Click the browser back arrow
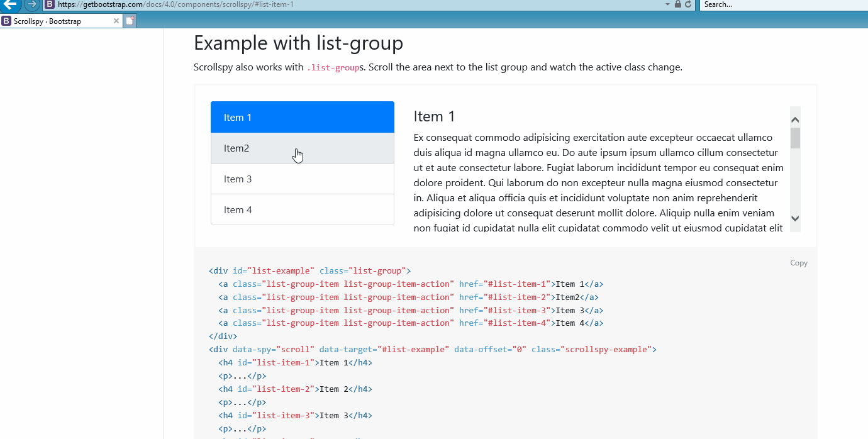Screen dimensions: 868x439 [11, 5]
